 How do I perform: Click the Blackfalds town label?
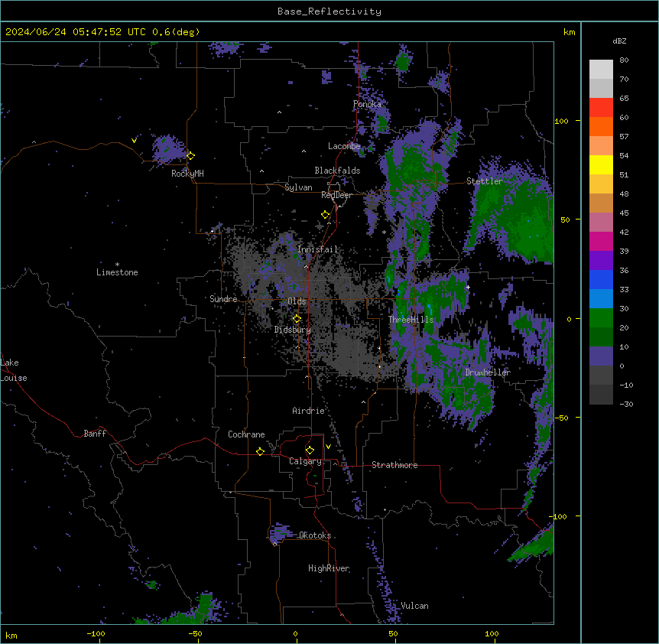coord(337,171)
